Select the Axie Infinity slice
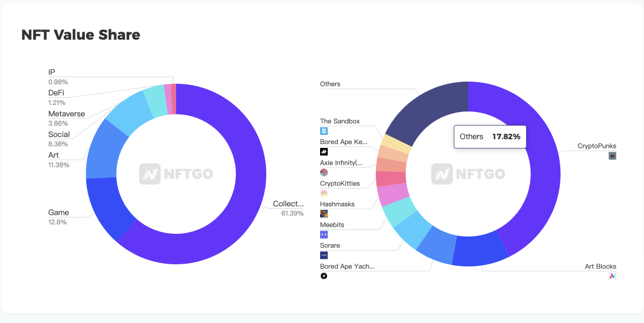The image size is (644, 323). (x=391, y=165)
